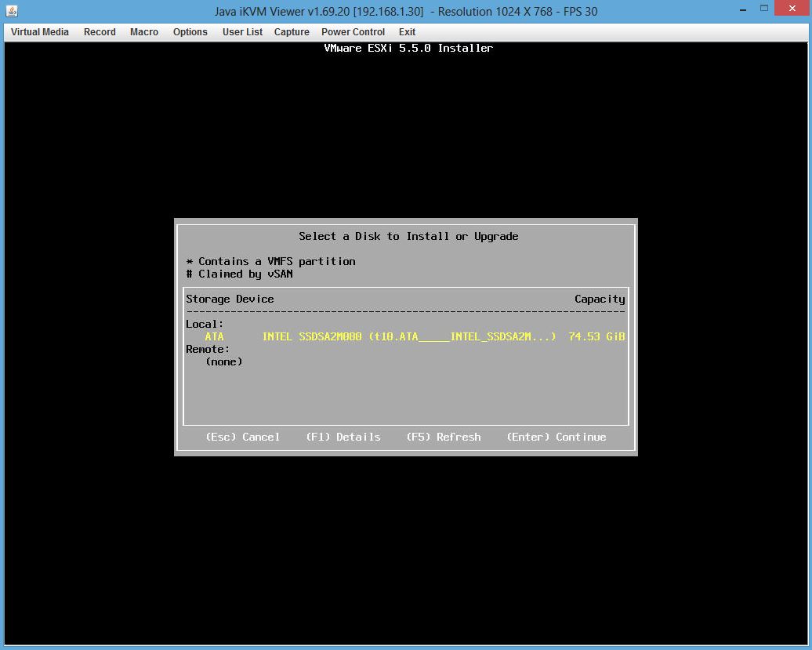Select the INTEL SSDSA2M080 disk row
The height and width of the screenshot is (650, 812).
(x=405, y=336)
